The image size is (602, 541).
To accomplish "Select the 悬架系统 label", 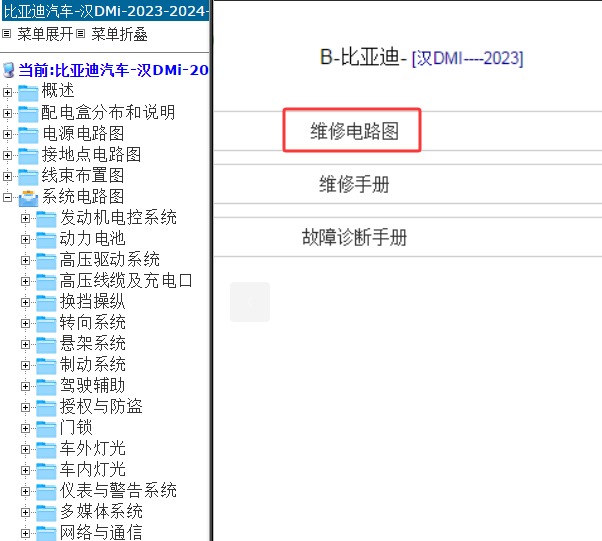I will point(92,343).
